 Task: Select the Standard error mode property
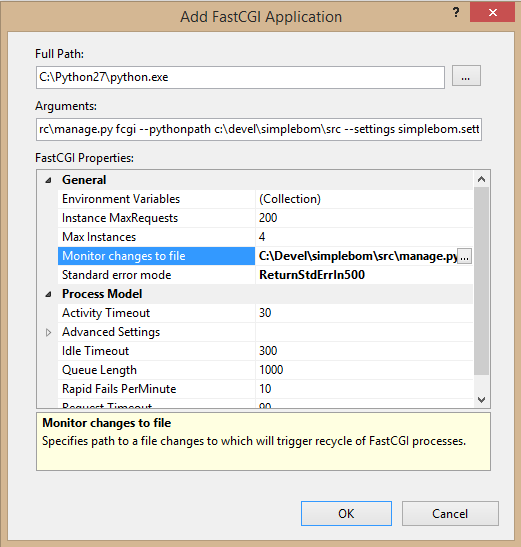(x=156, y=275)
